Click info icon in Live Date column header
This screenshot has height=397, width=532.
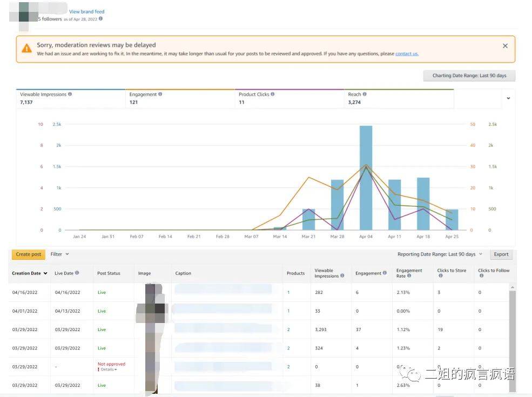77,273
